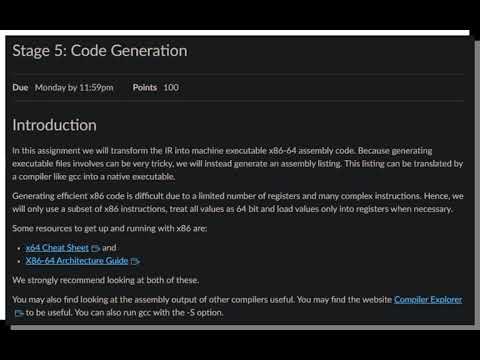Click external-link icon after x64 Cheat Sheet
The image size is (480, 360).
coord(95,248)
